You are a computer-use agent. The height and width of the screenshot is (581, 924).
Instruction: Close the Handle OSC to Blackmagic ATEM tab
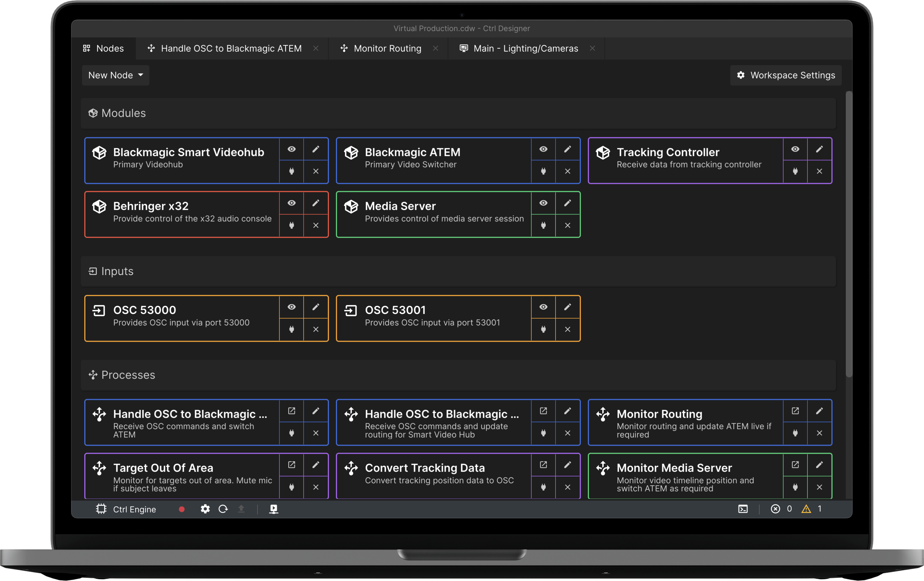click(316, 48)
